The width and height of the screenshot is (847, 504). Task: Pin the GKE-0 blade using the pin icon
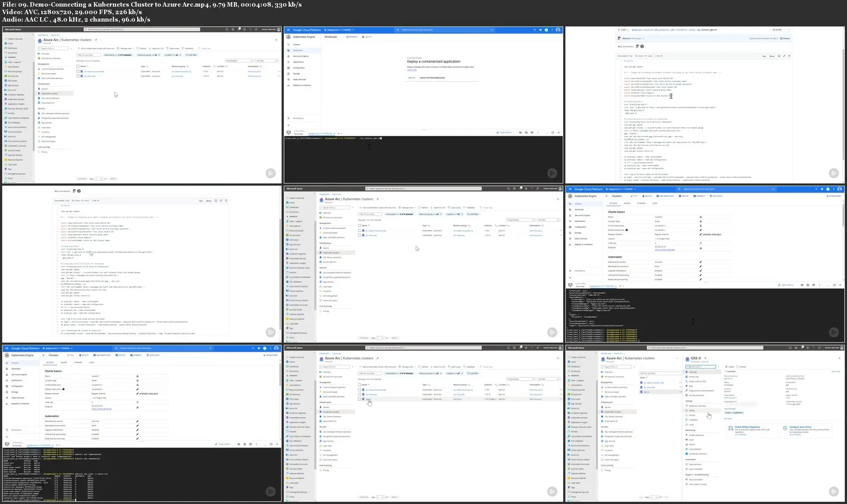tap(706, 358)
